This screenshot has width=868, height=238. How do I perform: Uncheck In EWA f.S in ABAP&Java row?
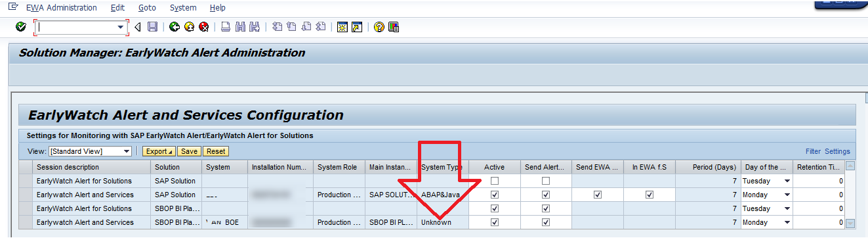pos(649,195)
